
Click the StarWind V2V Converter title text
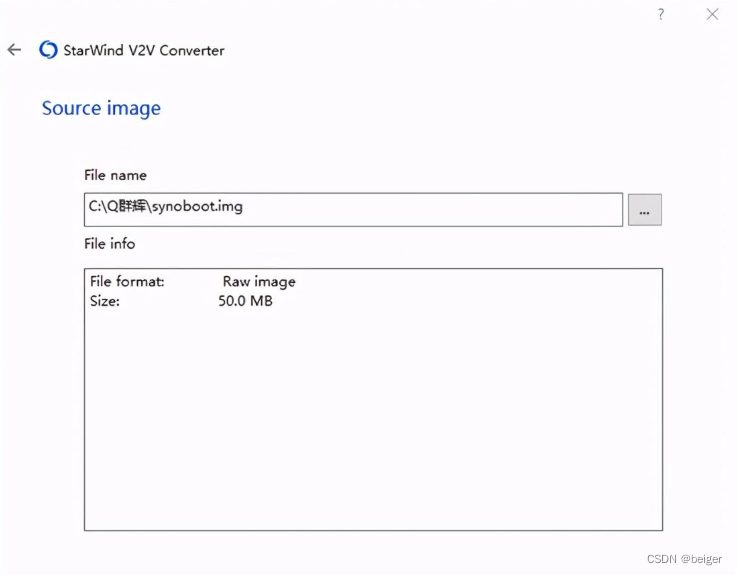(144, 50)
